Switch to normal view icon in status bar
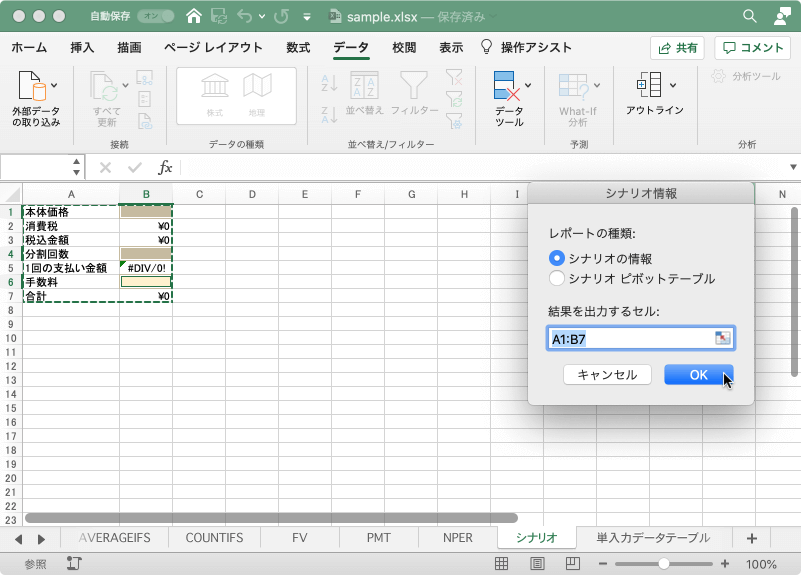The image size is (801, 575). 502,564
